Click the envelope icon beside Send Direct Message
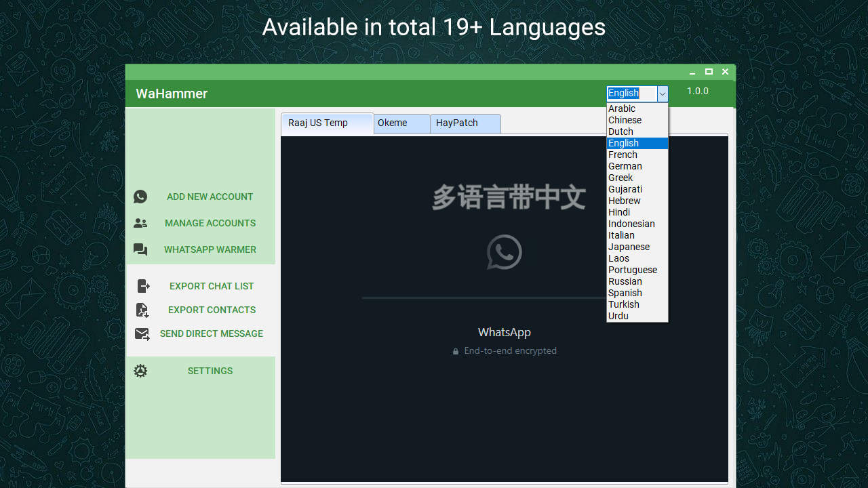The height and width of the screenshot is (488, 868). [x=142, y=333]
